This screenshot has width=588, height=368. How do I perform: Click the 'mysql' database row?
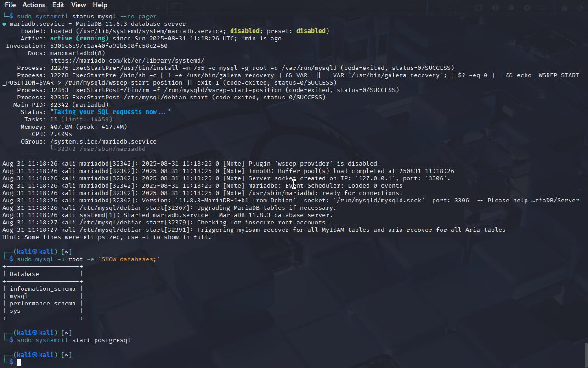[19, 296]
